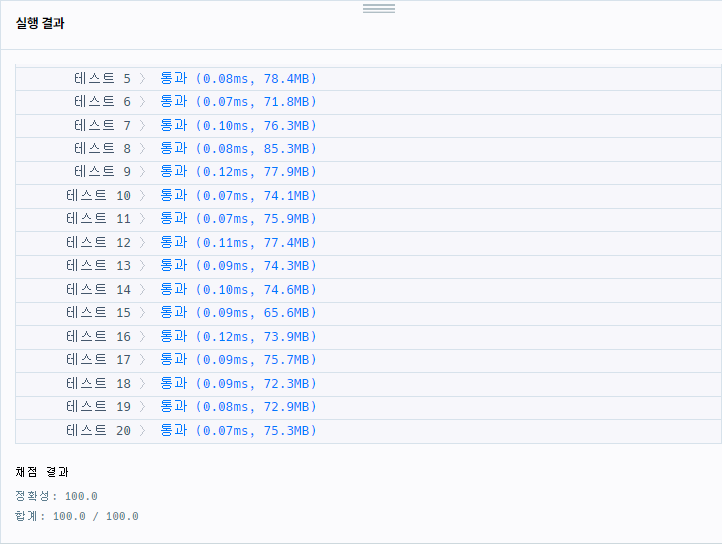Click the chevron next to 테스트 12

pyautogui.click(x=142, y=243)
